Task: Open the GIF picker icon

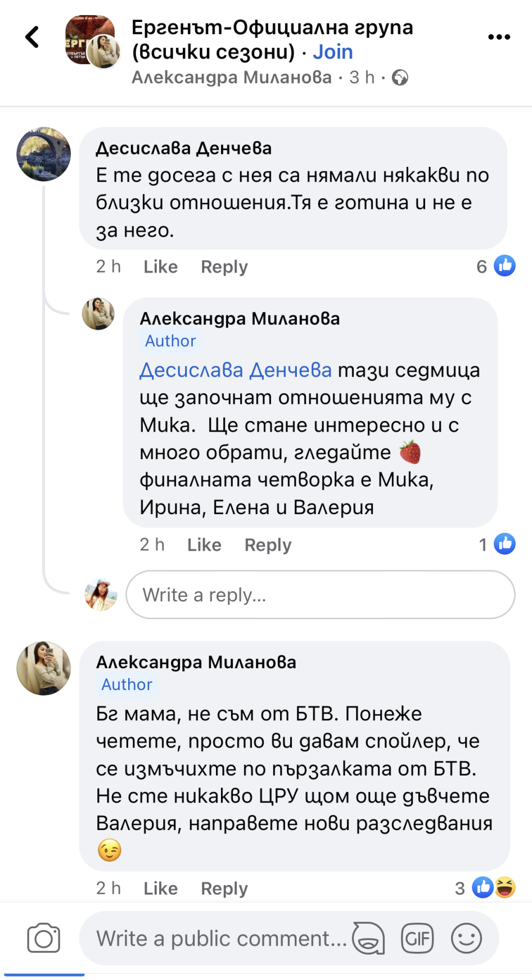Action: (417, 938)
